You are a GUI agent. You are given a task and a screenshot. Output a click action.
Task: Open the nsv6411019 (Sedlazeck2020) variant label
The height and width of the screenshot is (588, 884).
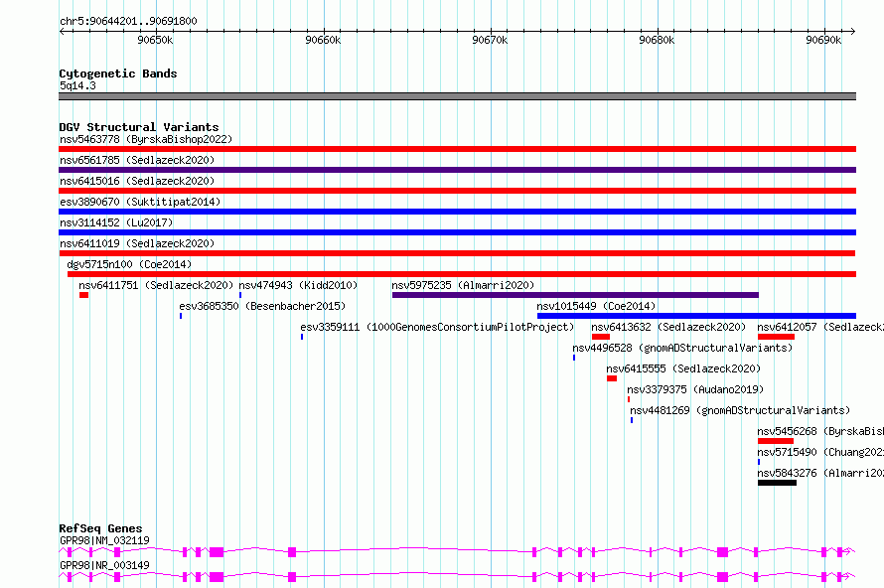tap(137, 243)
